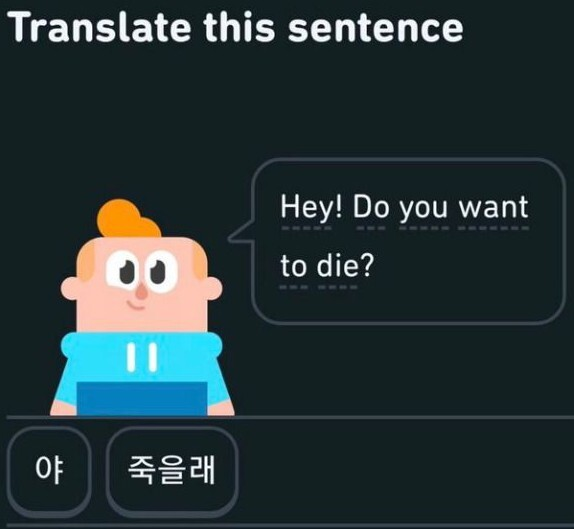The image size is (574, 529).
Task: Click the character's left eye
Action: pos(124,272)
